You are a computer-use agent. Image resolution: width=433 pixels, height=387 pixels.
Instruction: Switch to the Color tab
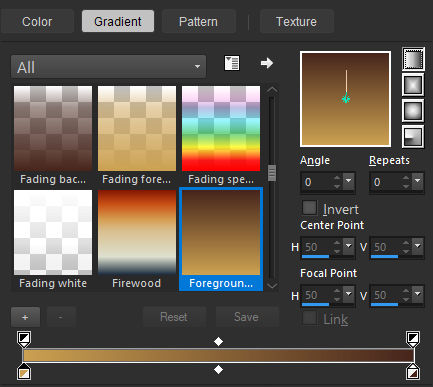tap(37, 22)
